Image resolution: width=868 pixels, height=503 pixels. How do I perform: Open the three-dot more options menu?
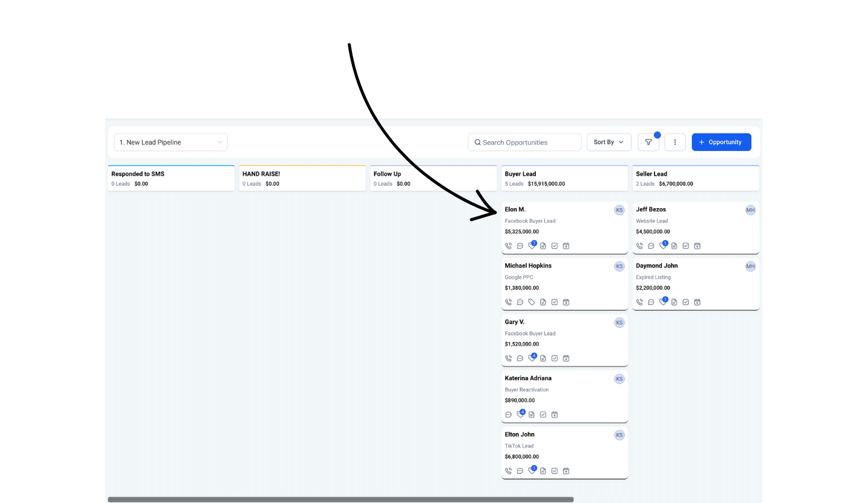tap(675, 142)
